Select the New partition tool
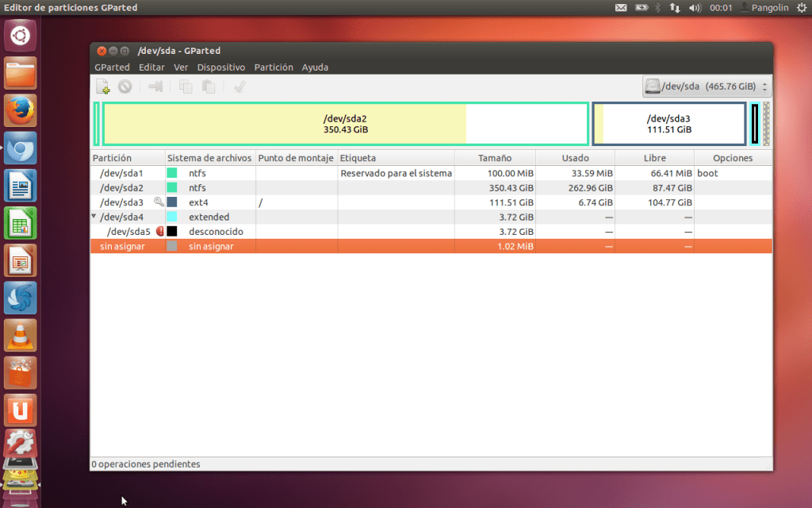 point(103,87)
